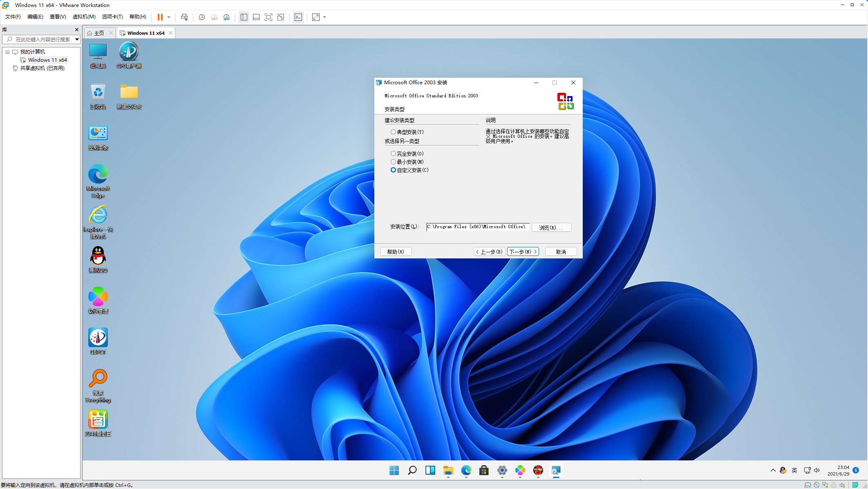868x489 pixels.
Task: Go back with the 上一步(B) button
Action: 490,252
